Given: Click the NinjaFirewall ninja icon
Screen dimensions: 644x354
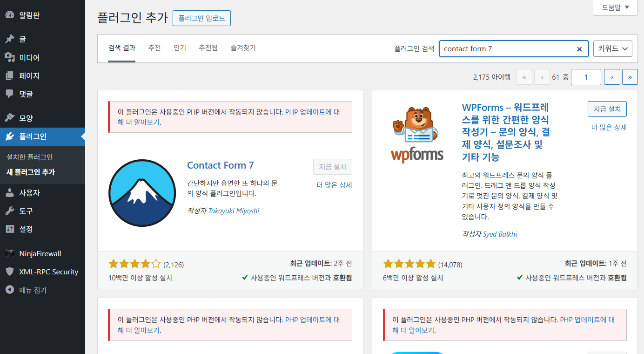Looking at the screenshot, I should tap(10, 253).
